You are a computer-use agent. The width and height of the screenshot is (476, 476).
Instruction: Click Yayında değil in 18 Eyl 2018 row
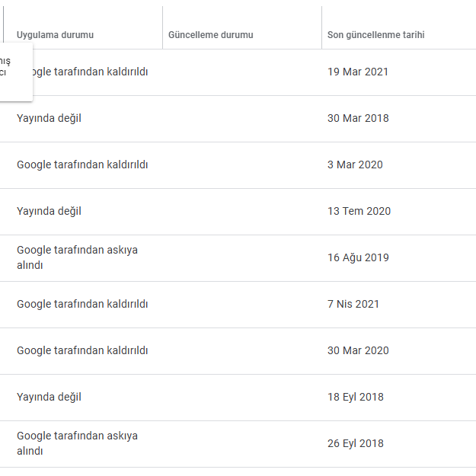tap(49, 397)
